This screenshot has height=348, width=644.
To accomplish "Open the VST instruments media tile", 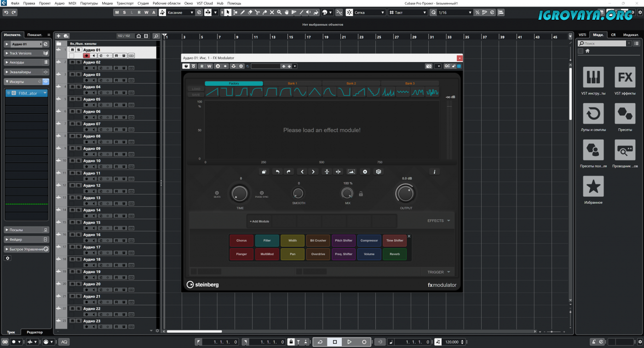I will pos(593,77).
